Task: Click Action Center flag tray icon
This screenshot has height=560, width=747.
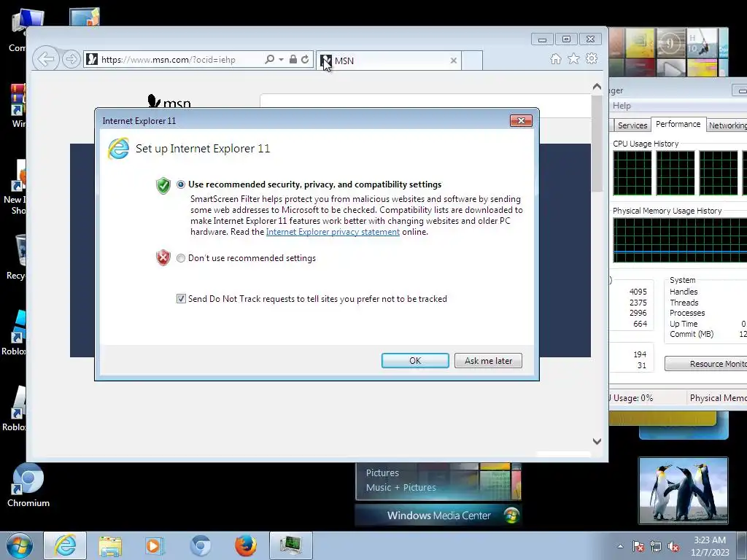Action: click(638, 547)
